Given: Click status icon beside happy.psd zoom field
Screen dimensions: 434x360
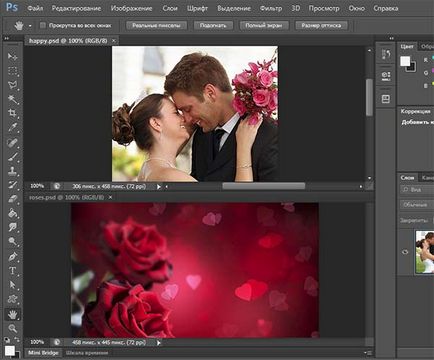Looking at the screenshot, I should 57,186.
